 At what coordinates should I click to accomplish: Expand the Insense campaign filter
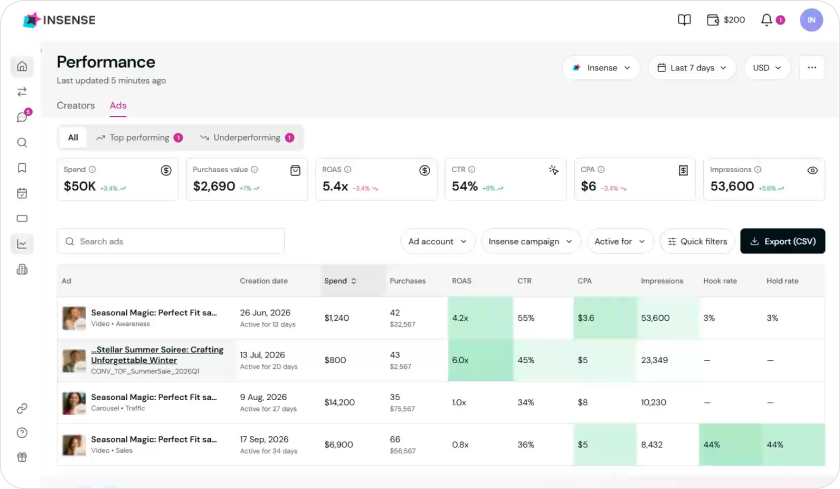point(530,242)
